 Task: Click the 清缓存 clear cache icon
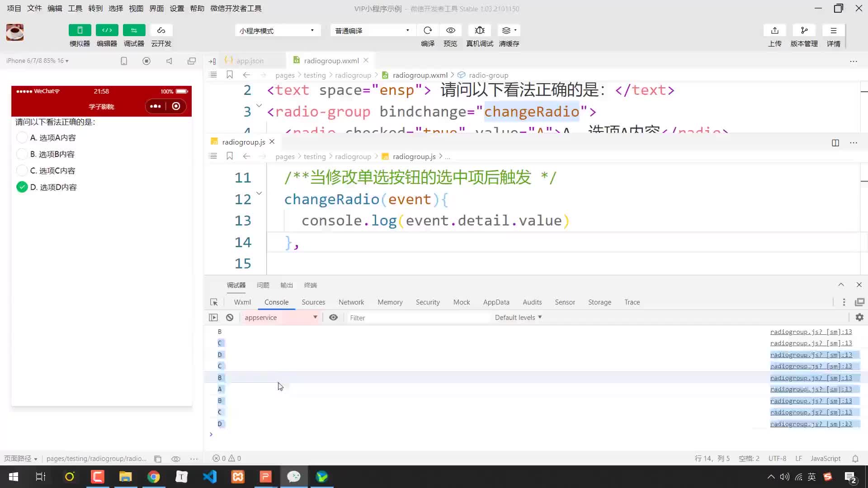click(509, 30)
